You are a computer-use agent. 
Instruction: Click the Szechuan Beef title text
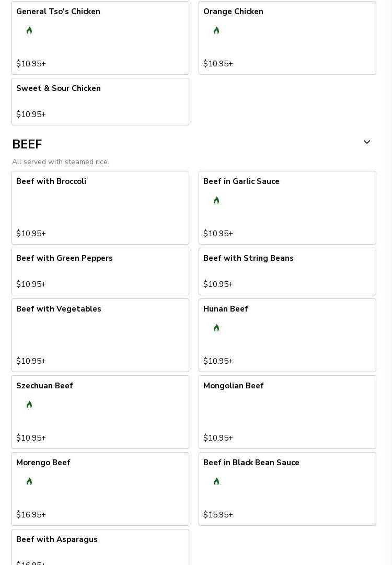tap(44, 386)
